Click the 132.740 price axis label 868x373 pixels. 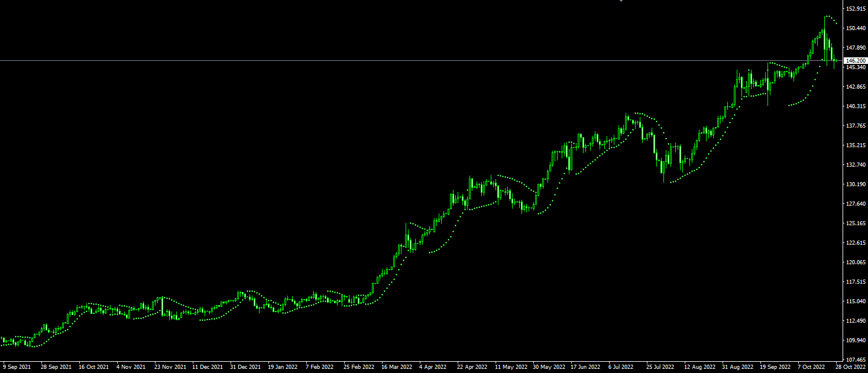pyautogui.click(x=856, y=165)
